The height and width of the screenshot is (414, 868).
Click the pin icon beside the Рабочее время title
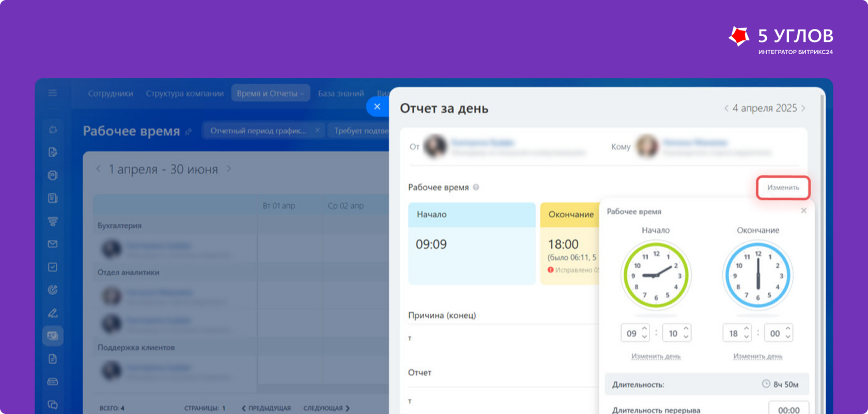click(188, 132)
